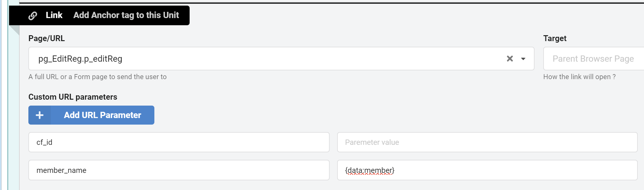Click the {data:member} value field
Image resolution: width=644 pixels, height=190 pixels.
[487, 170]
